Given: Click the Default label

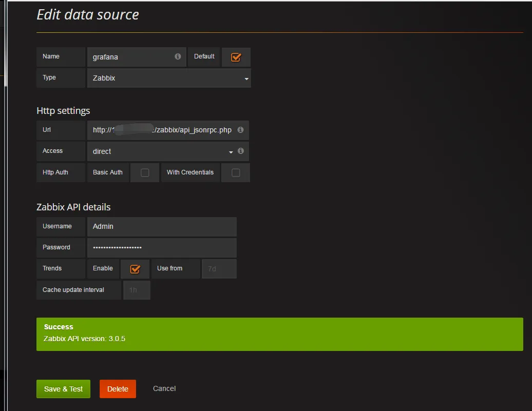Looking at the screenshot, I should tap(204, 56).
